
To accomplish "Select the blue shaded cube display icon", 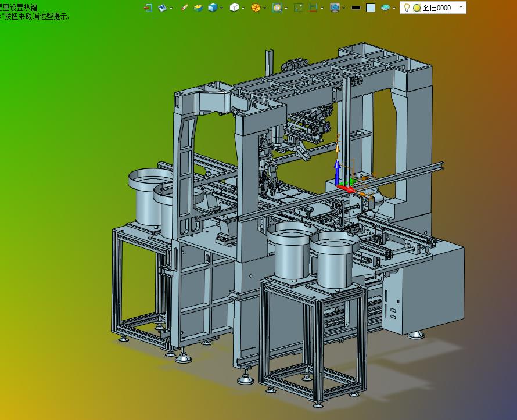I will [213, 8].
